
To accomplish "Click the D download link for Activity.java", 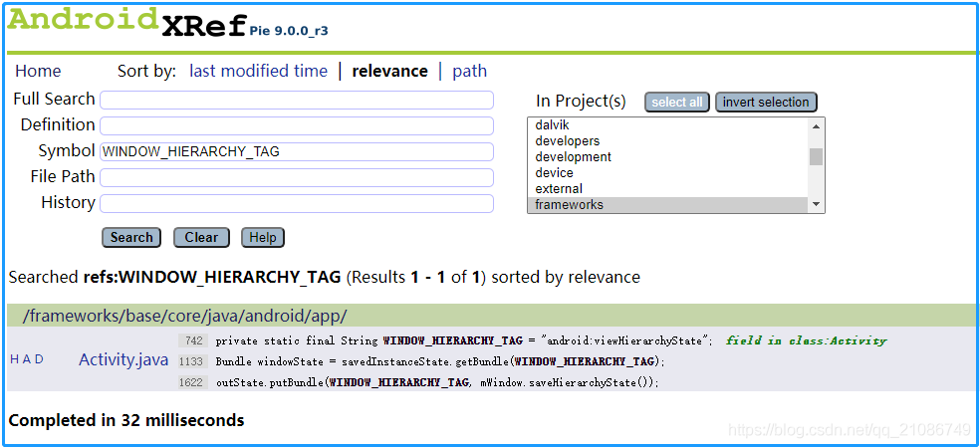I will 40,360.
